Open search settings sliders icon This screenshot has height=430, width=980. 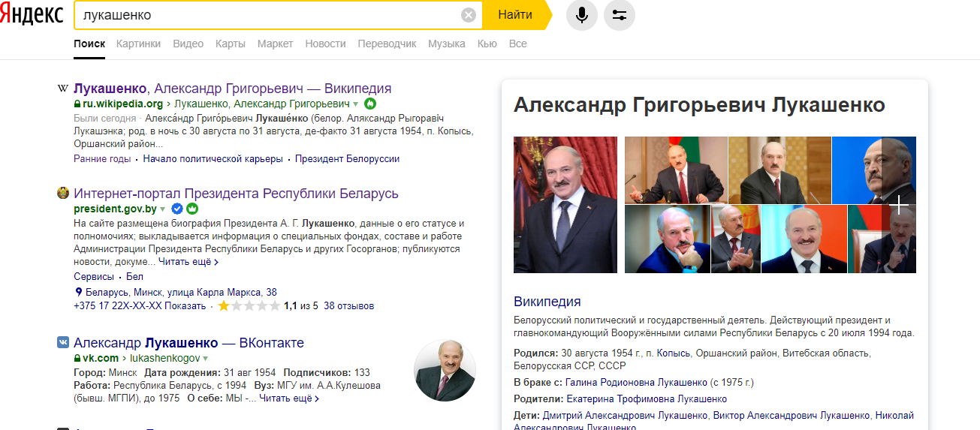coord(620,15)
